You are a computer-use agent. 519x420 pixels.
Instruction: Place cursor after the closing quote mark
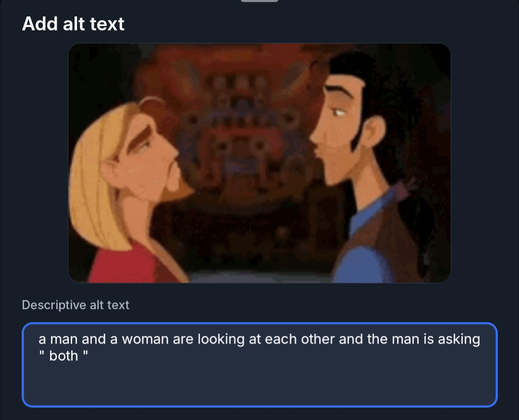coord(89,356)
